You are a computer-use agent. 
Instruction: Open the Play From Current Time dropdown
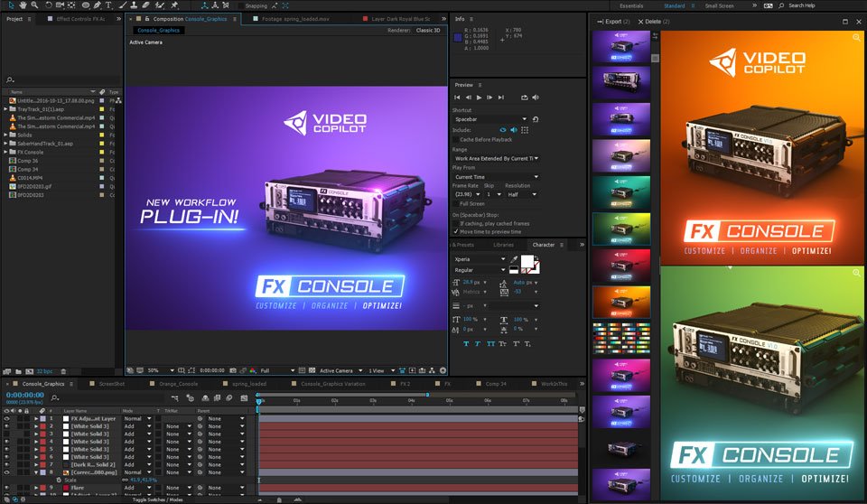[496, 177]
